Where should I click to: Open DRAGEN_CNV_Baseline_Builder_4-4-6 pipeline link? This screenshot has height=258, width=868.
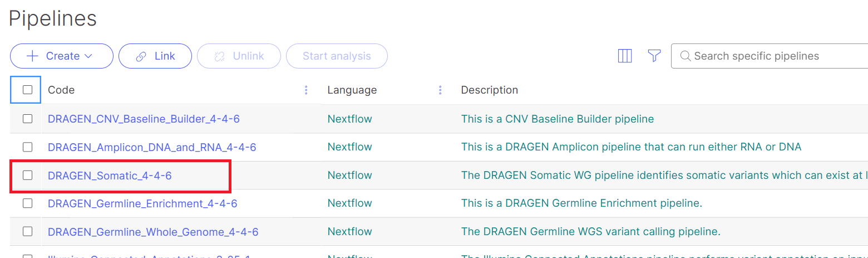pos(144,119)
